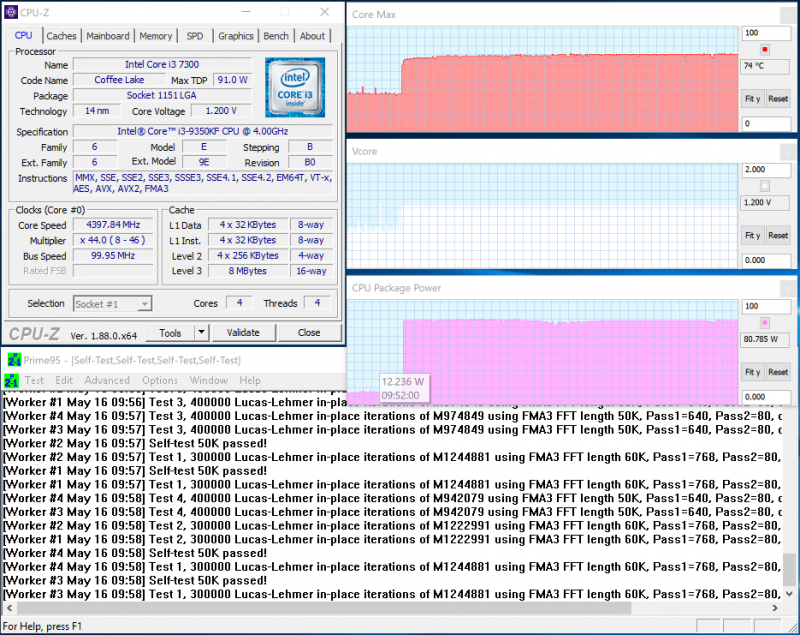Click the Worker #2 Self-test 50K passed line
The image size is (800, 635).
(135, 444)
